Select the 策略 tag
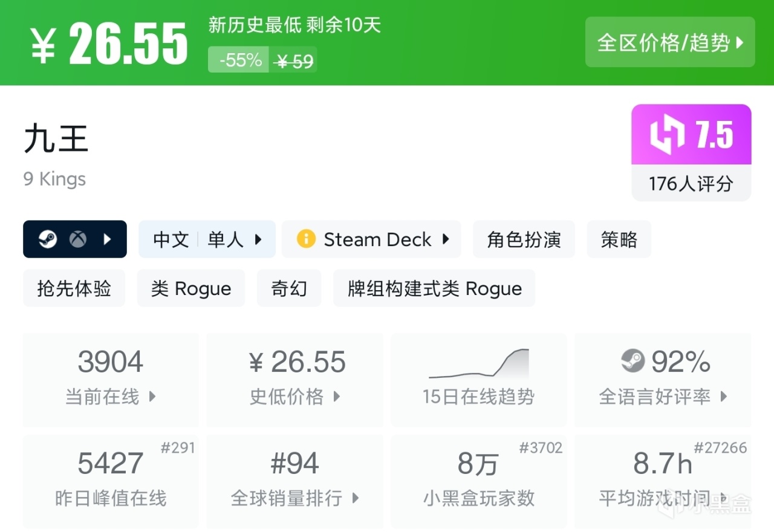 (619, 239)
